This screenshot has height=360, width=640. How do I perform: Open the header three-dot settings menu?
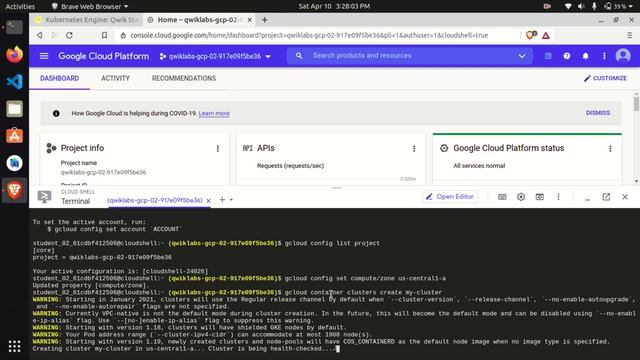coord(604,56)
